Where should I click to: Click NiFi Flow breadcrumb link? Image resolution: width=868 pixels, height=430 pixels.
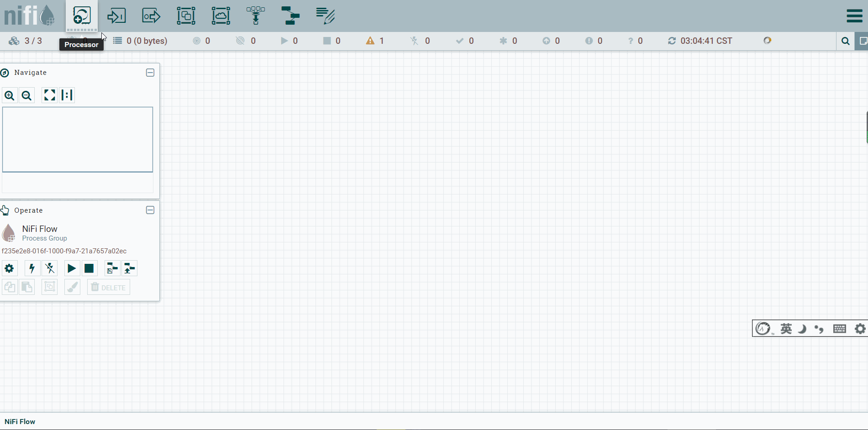pos(20,422)
